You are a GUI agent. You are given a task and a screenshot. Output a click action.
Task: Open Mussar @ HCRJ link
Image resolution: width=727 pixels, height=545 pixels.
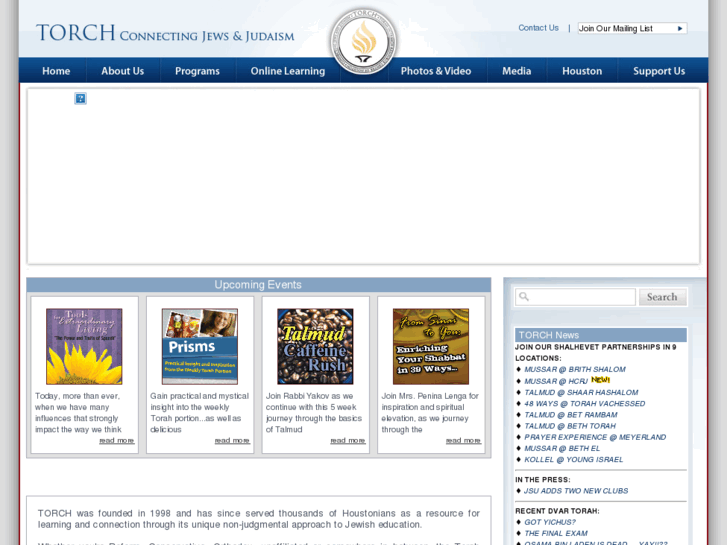tap(556, 381)
